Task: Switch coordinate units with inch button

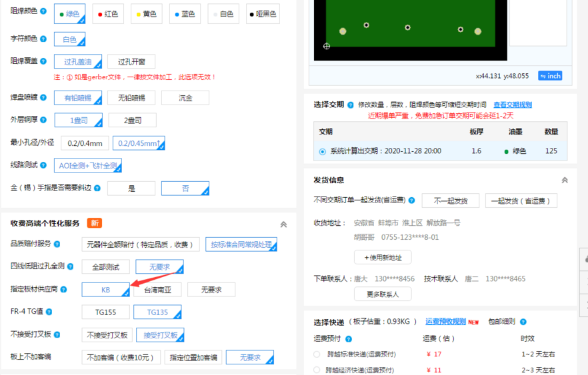Action: click(550, 76)
